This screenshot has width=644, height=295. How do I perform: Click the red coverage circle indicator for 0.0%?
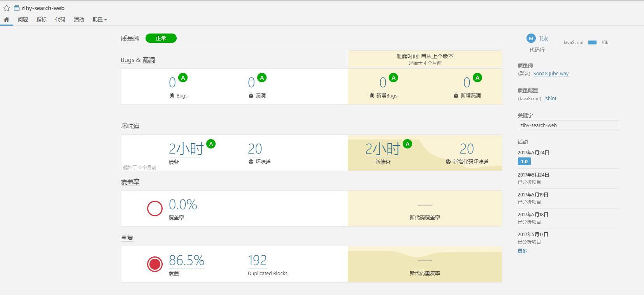point(154,208)
